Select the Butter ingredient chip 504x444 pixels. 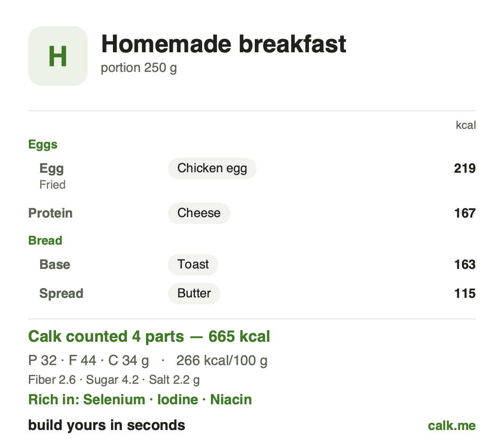[x=194, y=293]
